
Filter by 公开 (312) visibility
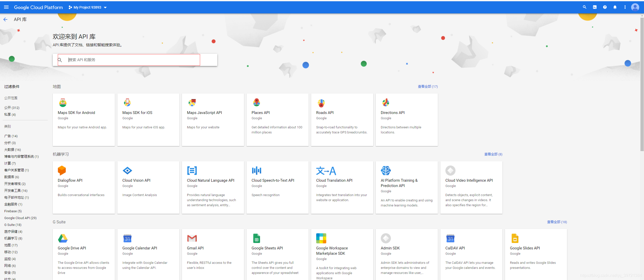(12, 108)
